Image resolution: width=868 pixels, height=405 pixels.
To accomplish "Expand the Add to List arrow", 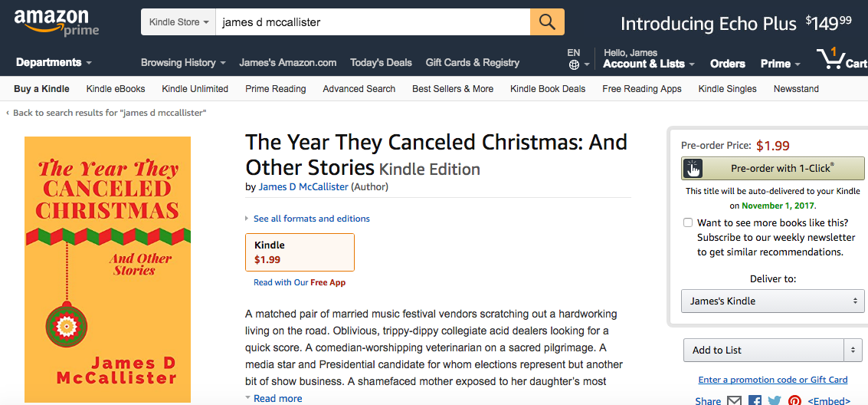I will click(853, 350).
